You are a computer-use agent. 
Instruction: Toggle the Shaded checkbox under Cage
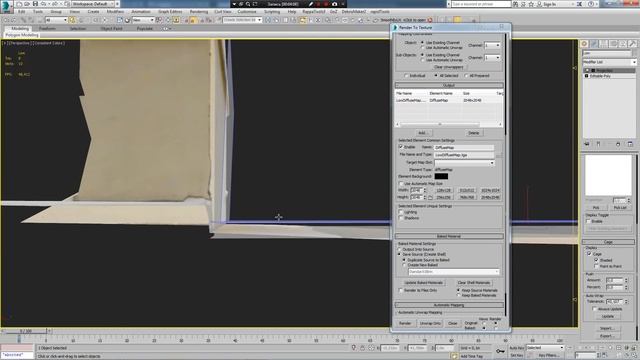(x=596, y=260)
